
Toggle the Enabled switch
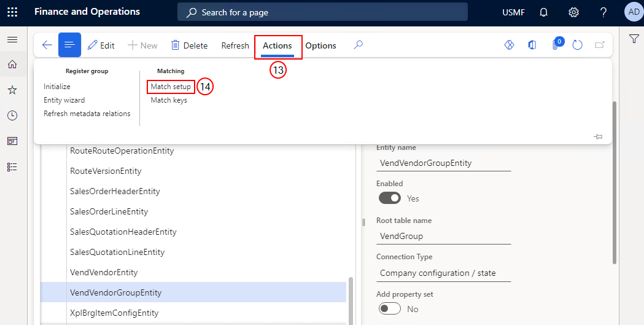coord(390,198)
